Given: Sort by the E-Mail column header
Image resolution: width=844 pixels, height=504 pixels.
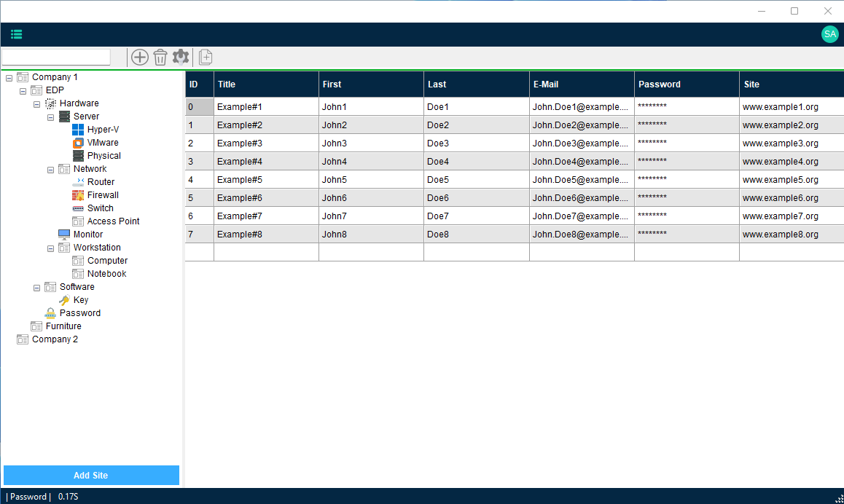Looking at the screenshot, I should point(582,84).
